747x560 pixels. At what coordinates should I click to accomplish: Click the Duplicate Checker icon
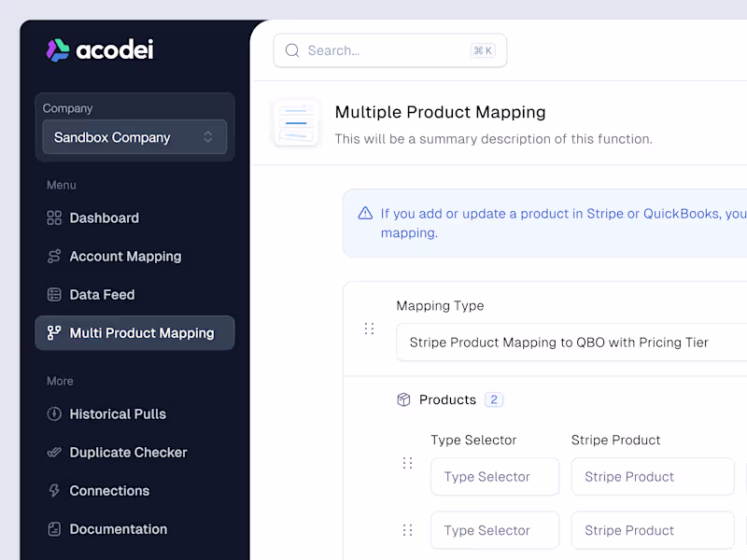coord(54,453)
